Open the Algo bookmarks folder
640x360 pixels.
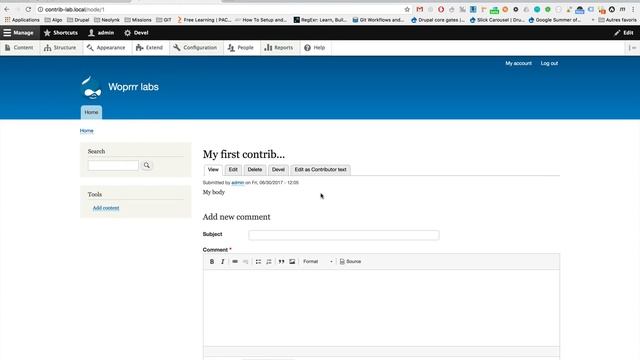point(53,20)
